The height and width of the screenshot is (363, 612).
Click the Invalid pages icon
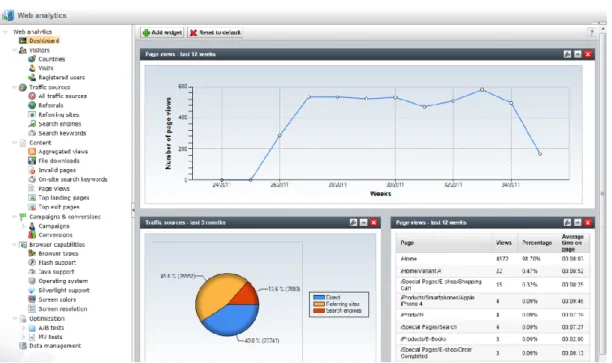point(32,170)
